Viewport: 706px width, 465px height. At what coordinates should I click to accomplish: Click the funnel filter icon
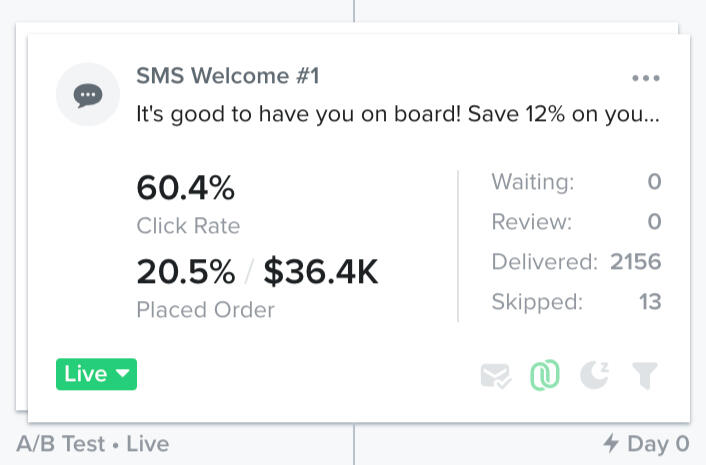pos(645,375)
